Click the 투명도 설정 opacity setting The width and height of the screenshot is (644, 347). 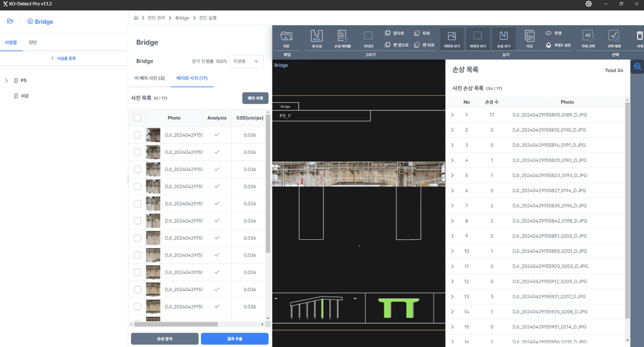tap(558, 45)
